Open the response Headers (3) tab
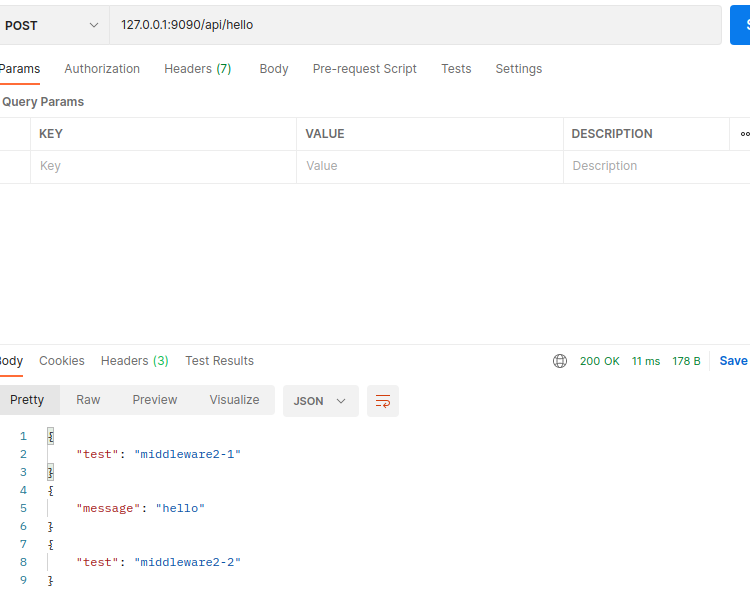 coord(134,361)
